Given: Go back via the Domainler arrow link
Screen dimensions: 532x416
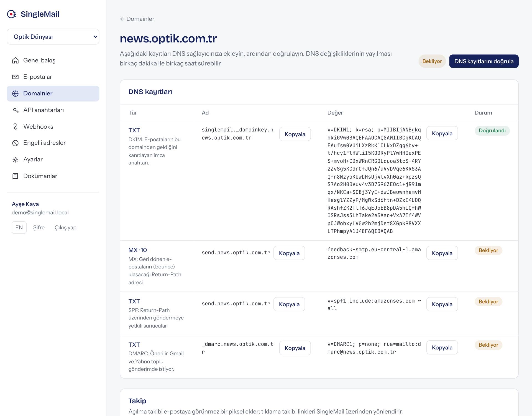Looking at the screenshot, I should pos(137,19).
